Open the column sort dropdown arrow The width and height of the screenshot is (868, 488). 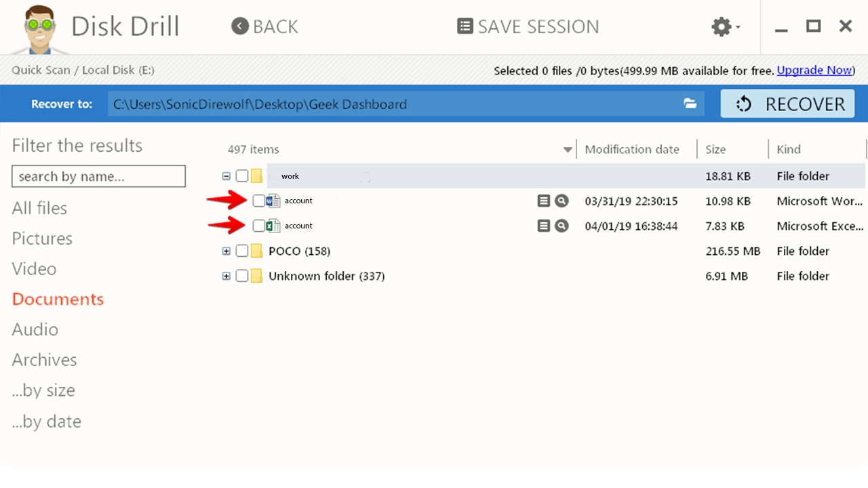(568, 150)
